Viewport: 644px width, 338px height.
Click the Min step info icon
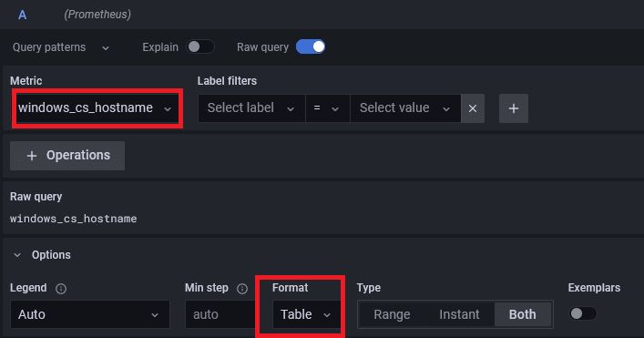pos(242,289)
